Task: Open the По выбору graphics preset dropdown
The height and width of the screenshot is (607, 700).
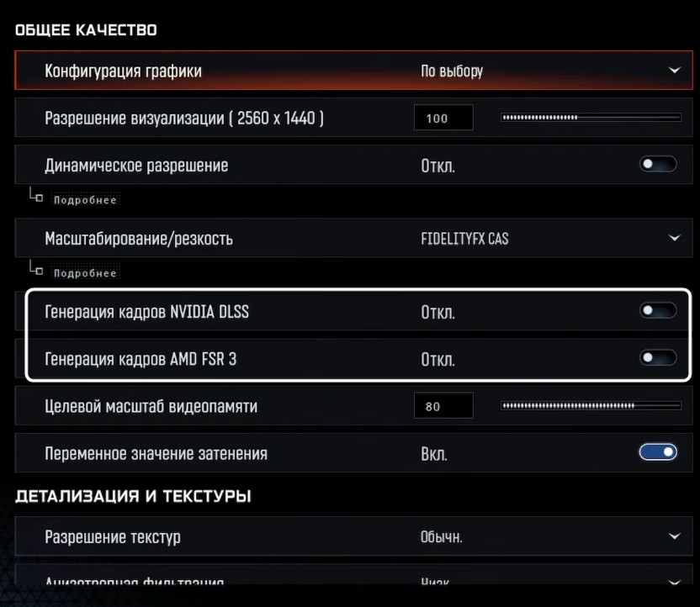Action: [x=452, y=71]
